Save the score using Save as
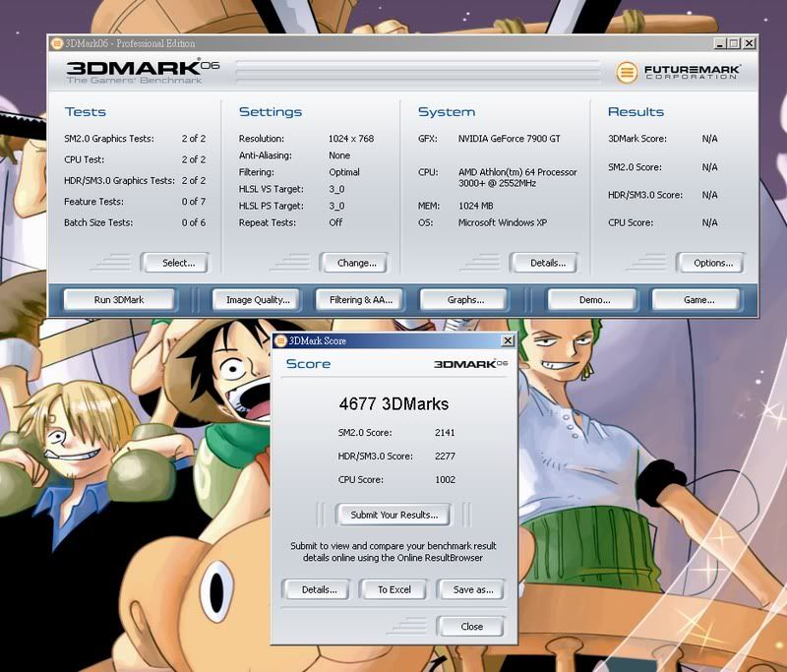The image size is (787, 672). coord(472,589)
